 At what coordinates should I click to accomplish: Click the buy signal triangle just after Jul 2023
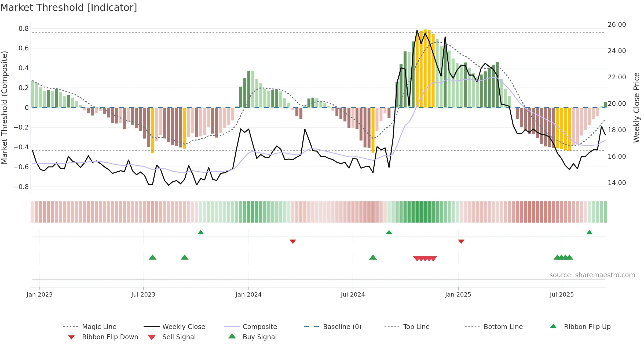coord(152,257)
